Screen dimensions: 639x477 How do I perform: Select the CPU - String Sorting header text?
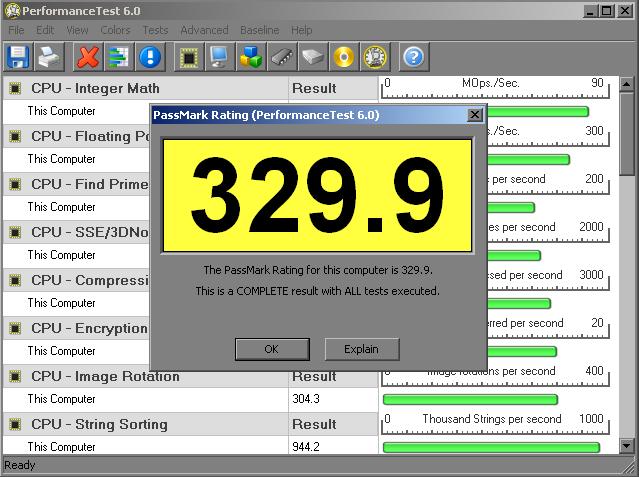99,424
